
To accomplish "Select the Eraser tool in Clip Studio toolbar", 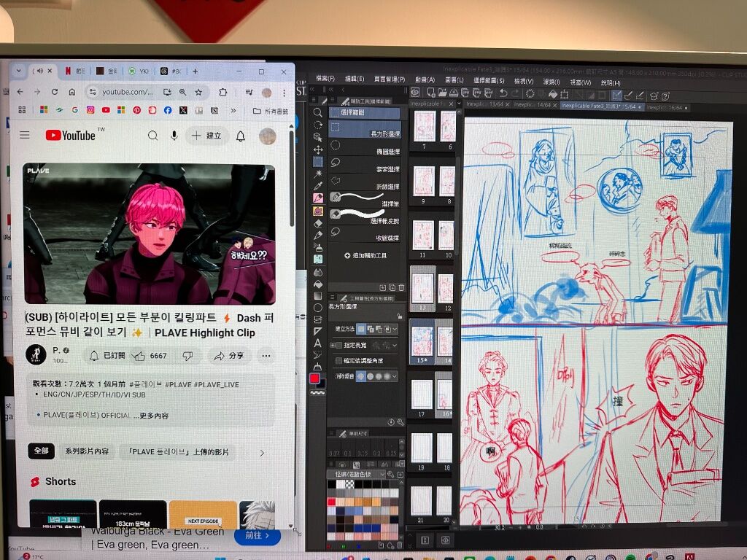I will point(318,223).
